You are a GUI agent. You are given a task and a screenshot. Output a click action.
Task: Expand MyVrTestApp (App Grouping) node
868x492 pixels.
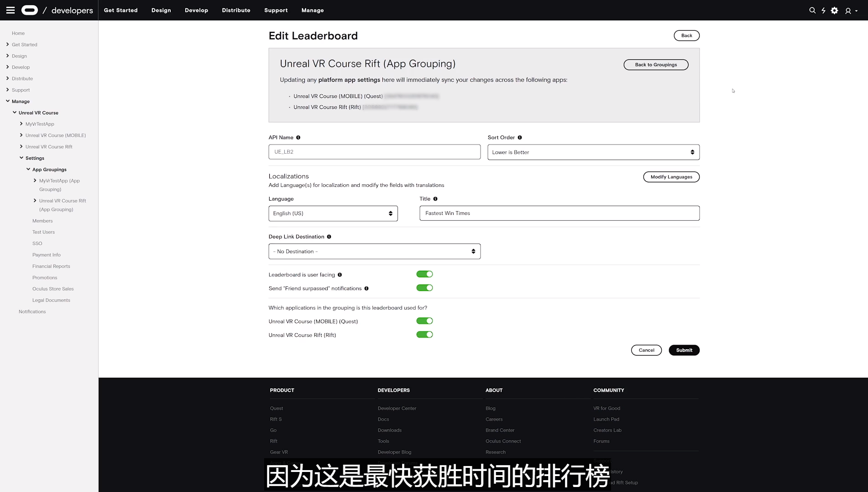pos(35,181)
